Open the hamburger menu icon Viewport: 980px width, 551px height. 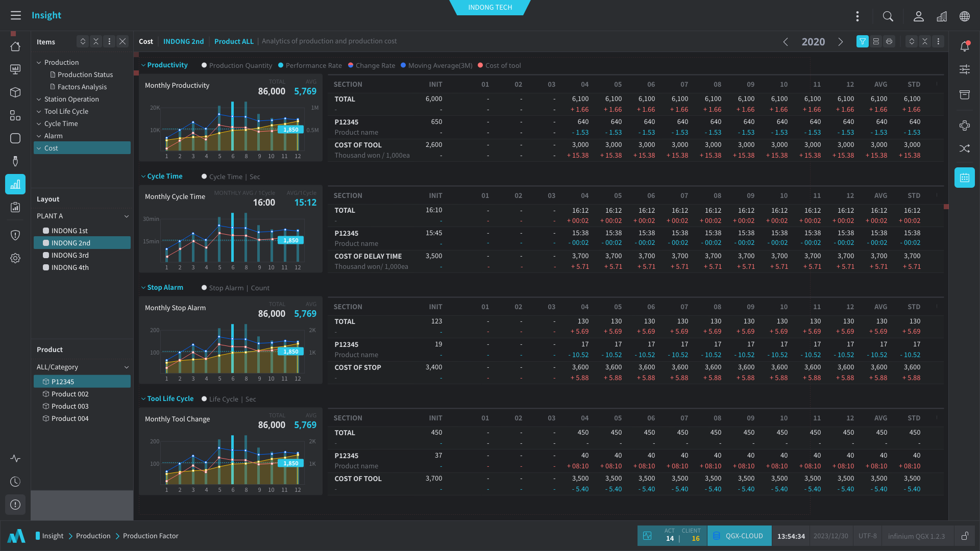pos(16,15)
